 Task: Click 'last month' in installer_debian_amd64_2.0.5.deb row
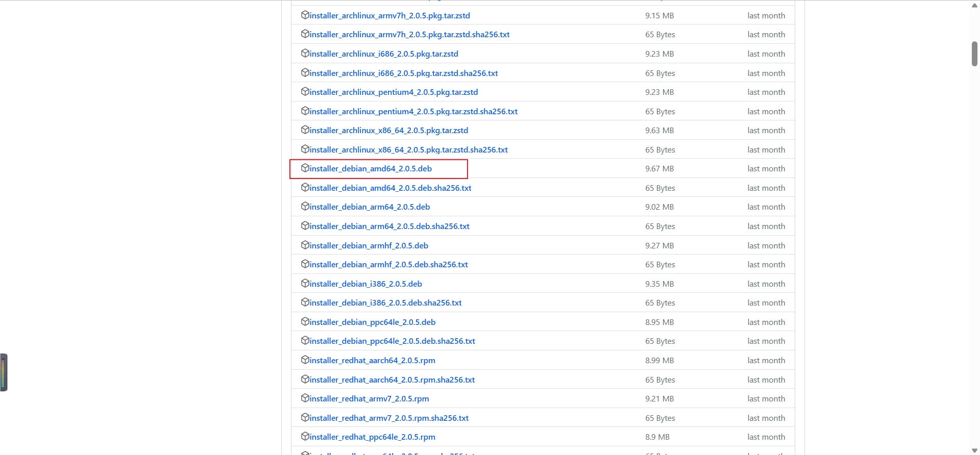766,169
